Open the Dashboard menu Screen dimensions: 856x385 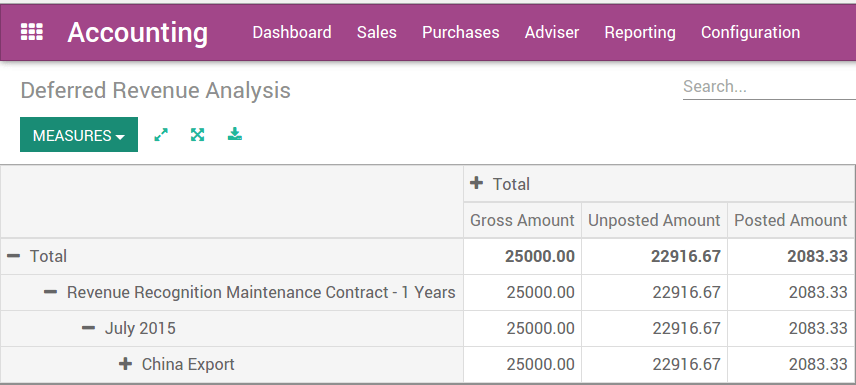tap(292, 32)
